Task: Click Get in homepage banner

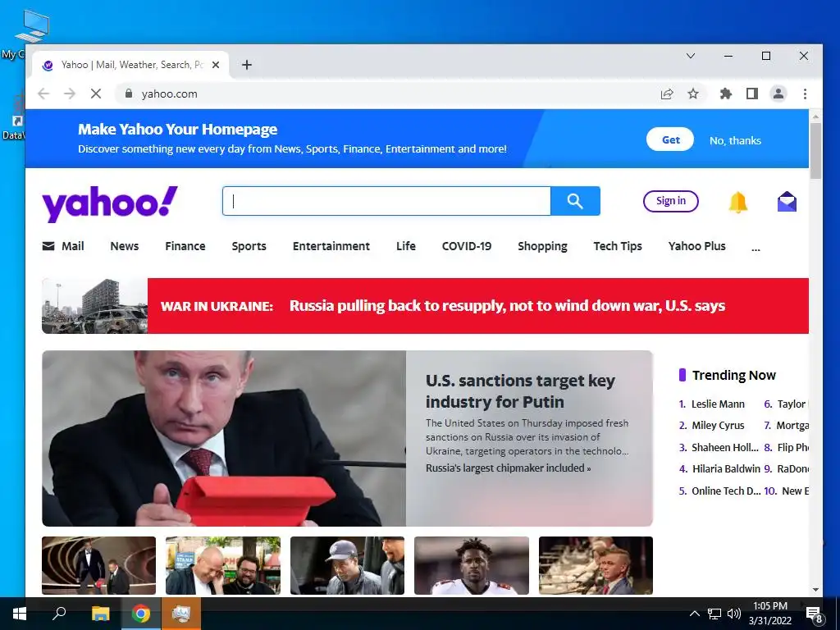Action: tap(670, 139)
